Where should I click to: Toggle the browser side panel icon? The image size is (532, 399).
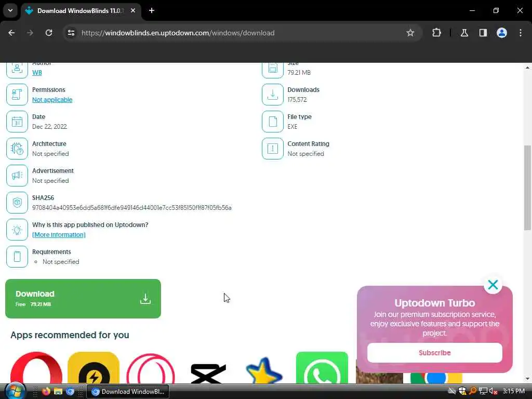(483, 33)
